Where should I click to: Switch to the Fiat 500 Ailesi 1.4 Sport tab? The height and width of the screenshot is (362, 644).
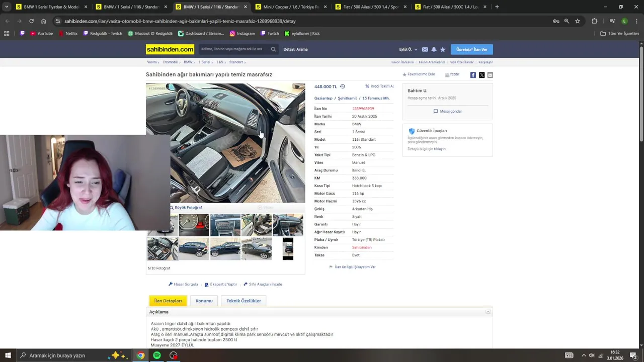371,7
